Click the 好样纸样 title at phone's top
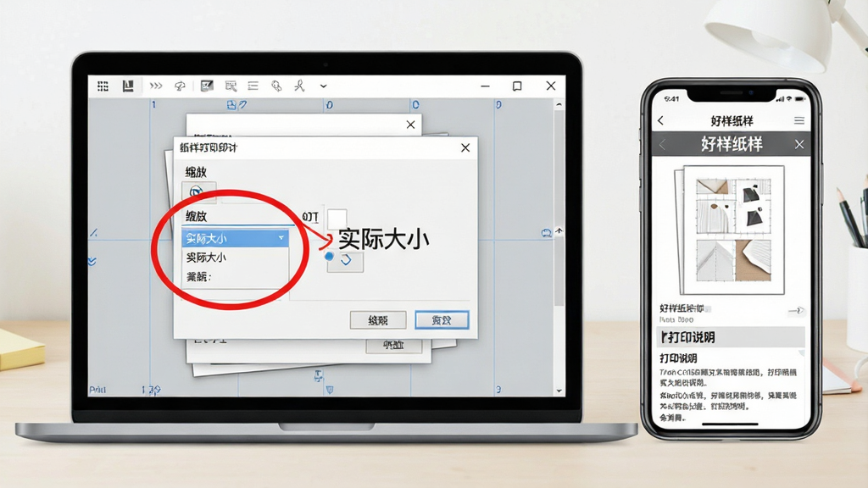868x488 pixels. 732,120
